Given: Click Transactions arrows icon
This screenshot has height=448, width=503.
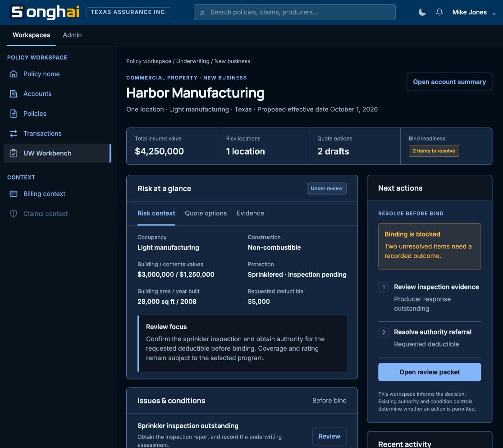Looking at the screenshot, I should tap(14, 133).
